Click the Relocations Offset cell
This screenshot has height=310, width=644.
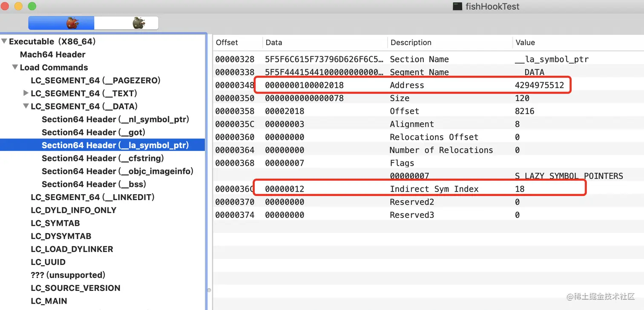434,137
